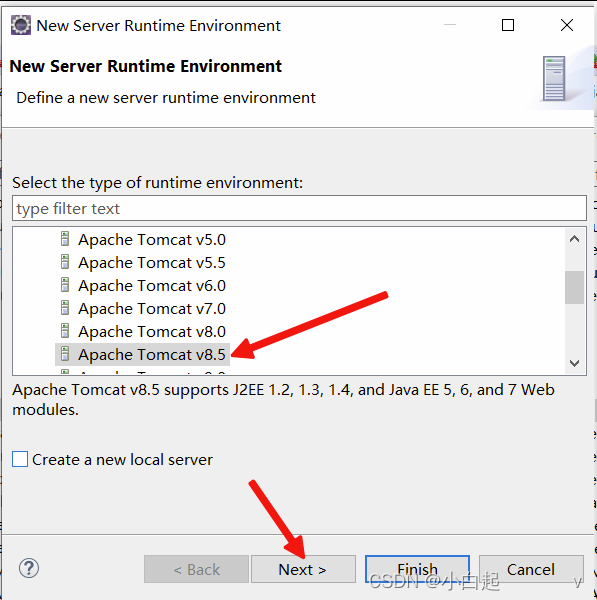The image size is (597, 600).
Task: Click the Apache Tomcat v8.0 server icon
Action: tap(65, 331)
